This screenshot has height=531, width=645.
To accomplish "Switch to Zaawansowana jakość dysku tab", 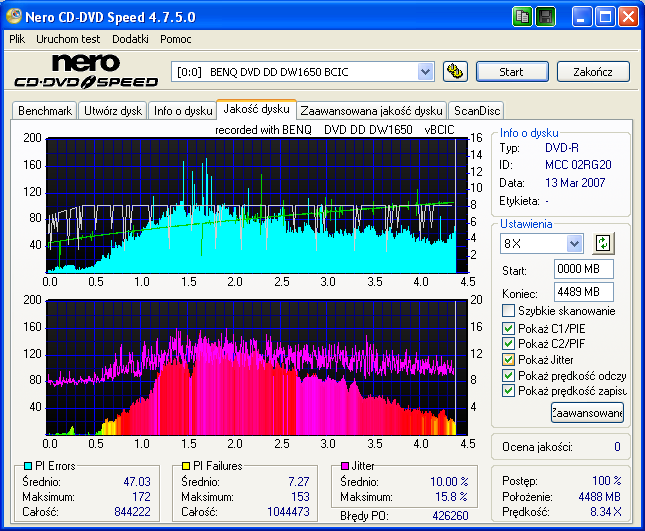I will pos(371,111).
